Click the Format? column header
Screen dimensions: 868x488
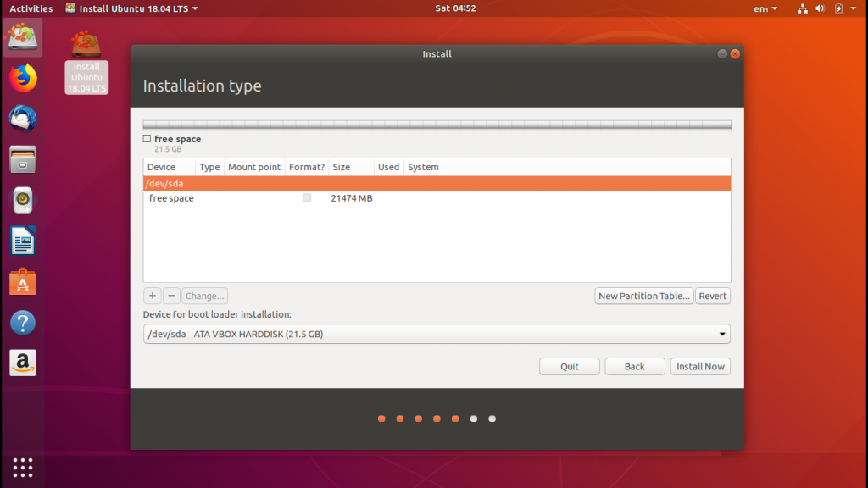307,167
